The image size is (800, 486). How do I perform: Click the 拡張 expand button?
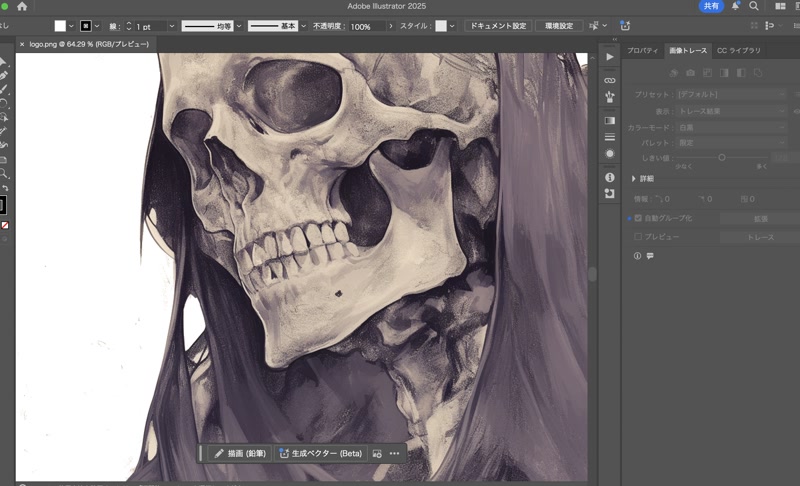pos(760,218)
